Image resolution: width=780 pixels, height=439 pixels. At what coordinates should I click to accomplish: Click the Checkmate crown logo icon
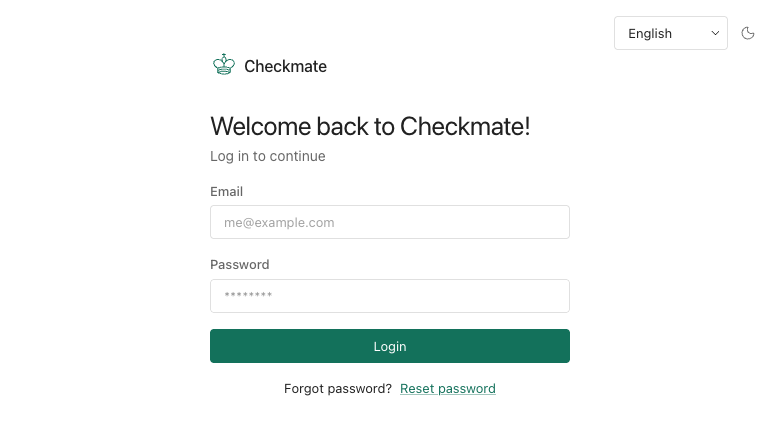point(224,65)
